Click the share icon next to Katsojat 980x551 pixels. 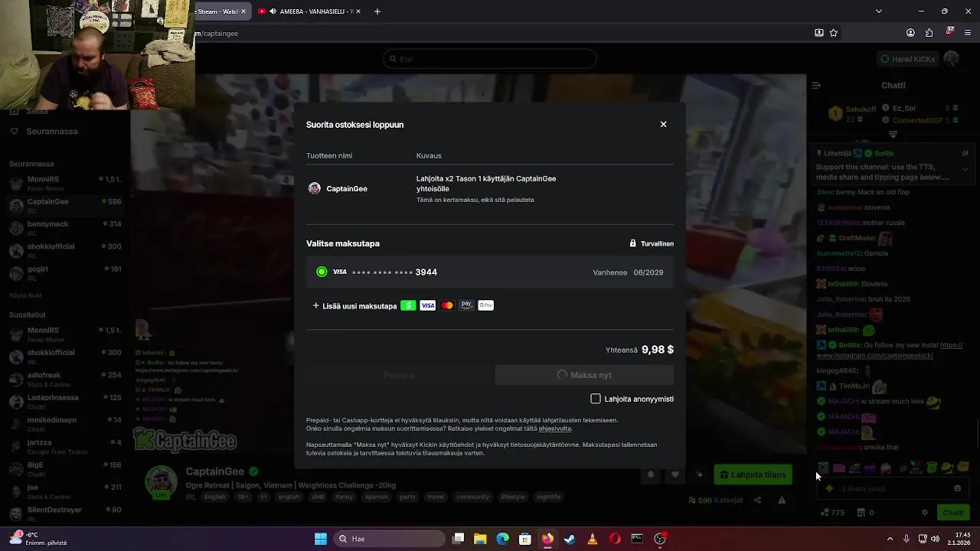point(757,500)
